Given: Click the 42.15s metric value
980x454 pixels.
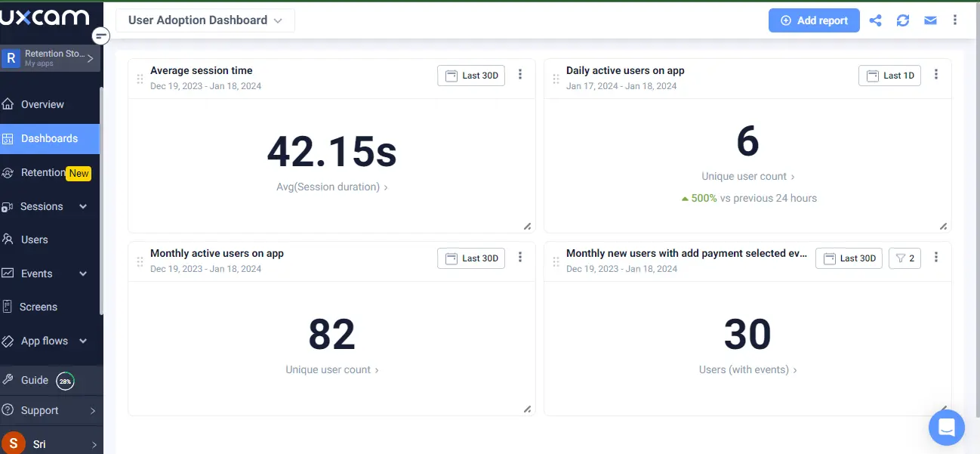Looking at the screenshot, I should pos(332,151).
